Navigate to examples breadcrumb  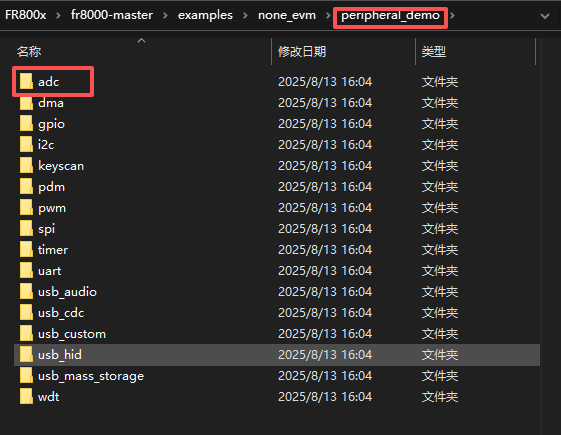tap(205, 15)
